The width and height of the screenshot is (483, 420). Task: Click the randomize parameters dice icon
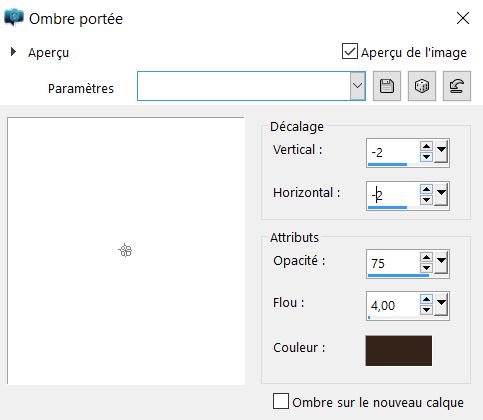click(x=422, y=86)
